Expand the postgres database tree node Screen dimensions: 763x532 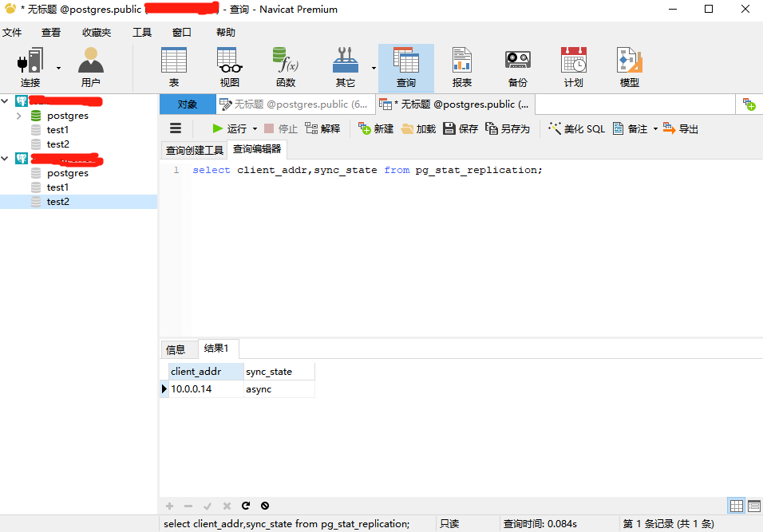tap(19, 116)
